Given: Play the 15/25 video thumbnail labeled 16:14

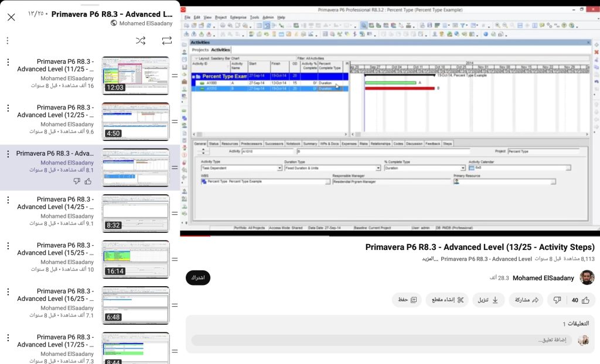Looking at the screenshot, I should 135,259.
